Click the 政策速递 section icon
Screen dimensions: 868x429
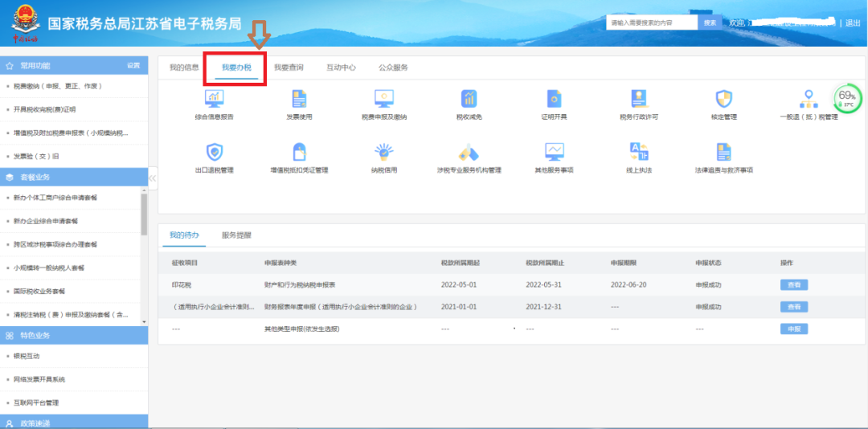[x=10, y=423]
